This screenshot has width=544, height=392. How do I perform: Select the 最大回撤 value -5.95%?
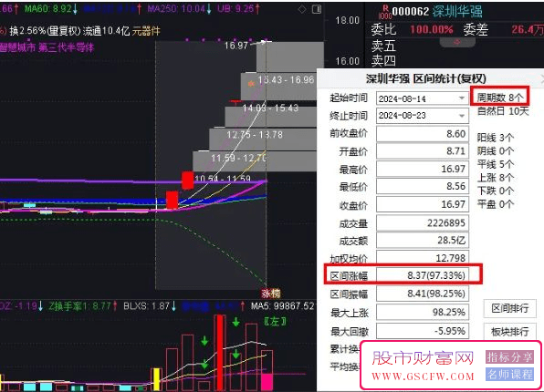pyautogui.click(x=423, y=331)
